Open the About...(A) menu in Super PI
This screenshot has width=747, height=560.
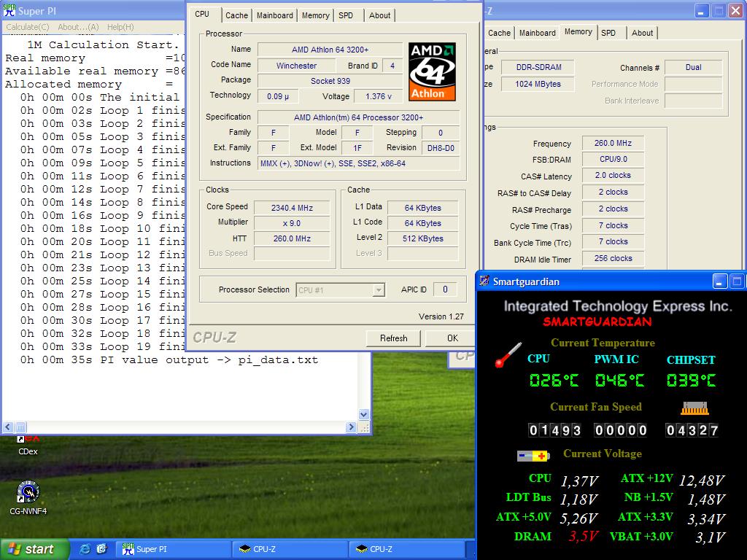tap(78, 27)
